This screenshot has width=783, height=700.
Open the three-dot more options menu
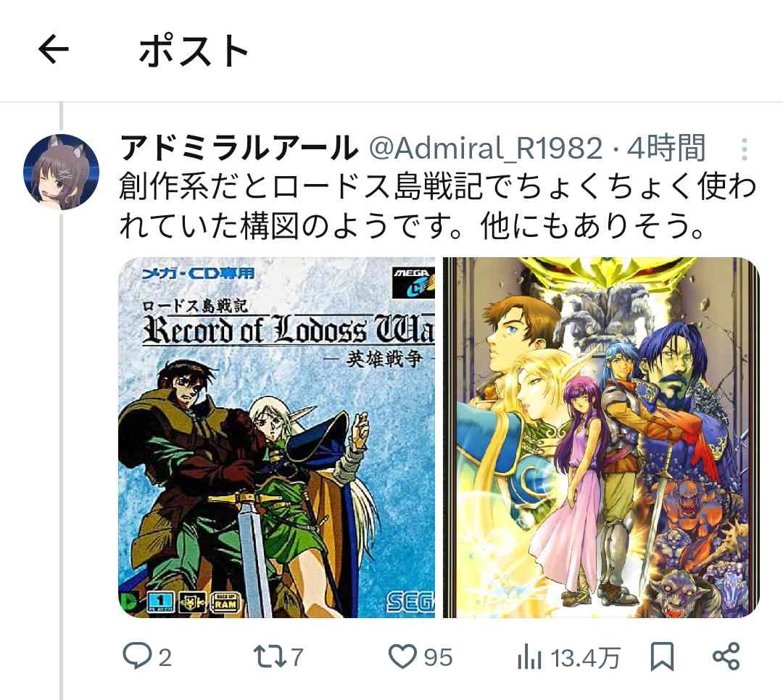point(744,149)
